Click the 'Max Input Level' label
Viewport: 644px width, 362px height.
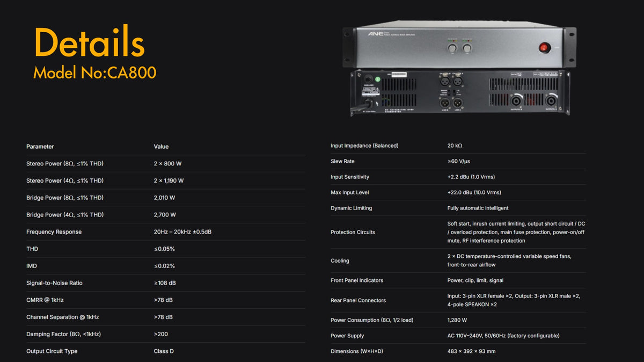[x=350, y=192]
